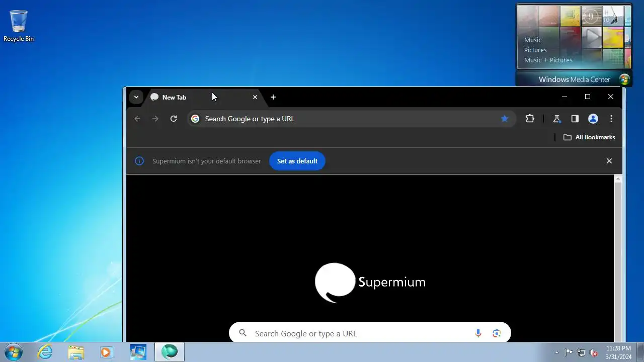Click the Windows Media Center logo
The height and width of the screenshot is (362, 644).
pyautogui.click(x=624, y=79)
